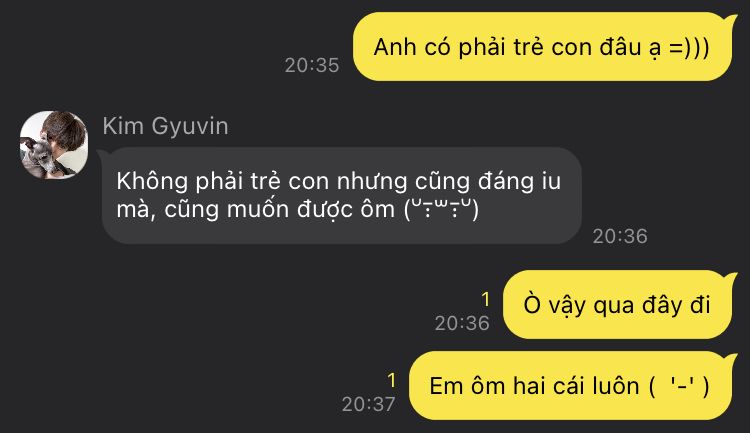This screenshot has width=750, height=433.
Task: Select the yellow bubble 'Anh có phải trẻ con đâu ạ'
Action: pyautogui.click(x=544, y=47)
